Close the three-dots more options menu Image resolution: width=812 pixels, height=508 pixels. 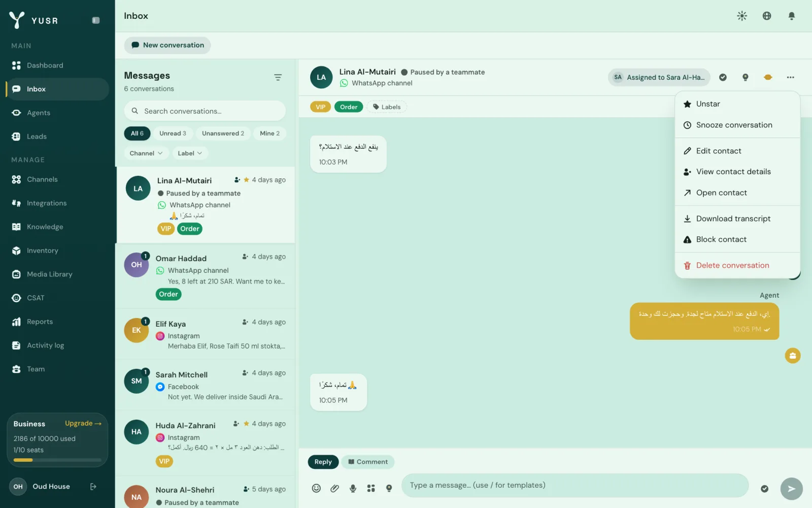(790, 77)
